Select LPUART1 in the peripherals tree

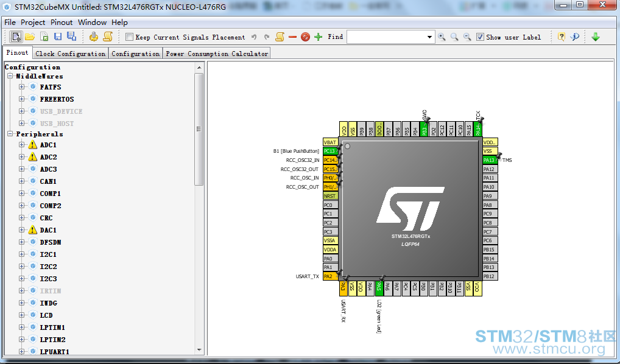pos(55,351)
